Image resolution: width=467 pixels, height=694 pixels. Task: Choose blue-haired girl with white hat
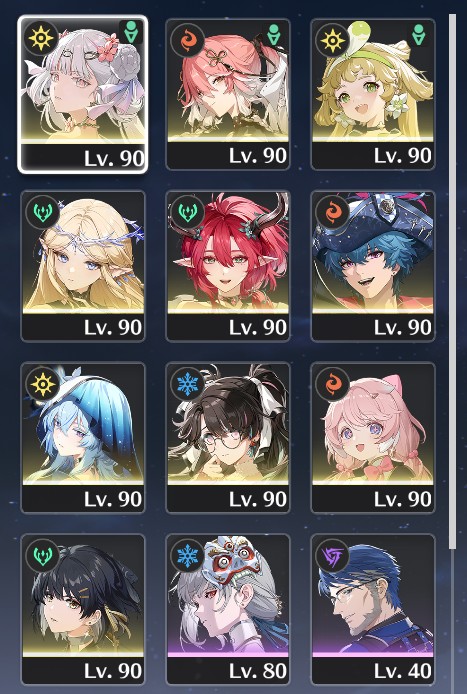(83, 438)
